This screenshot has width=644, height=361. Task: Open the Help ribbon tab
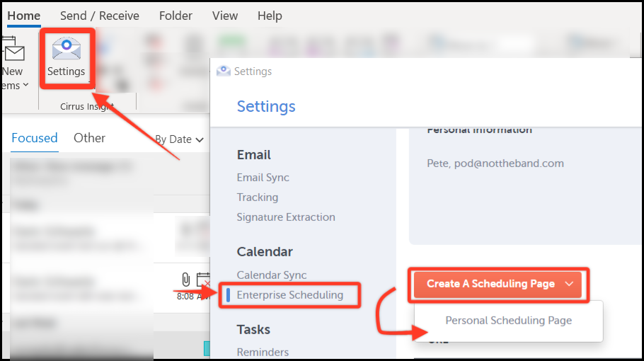click(270, 16)
